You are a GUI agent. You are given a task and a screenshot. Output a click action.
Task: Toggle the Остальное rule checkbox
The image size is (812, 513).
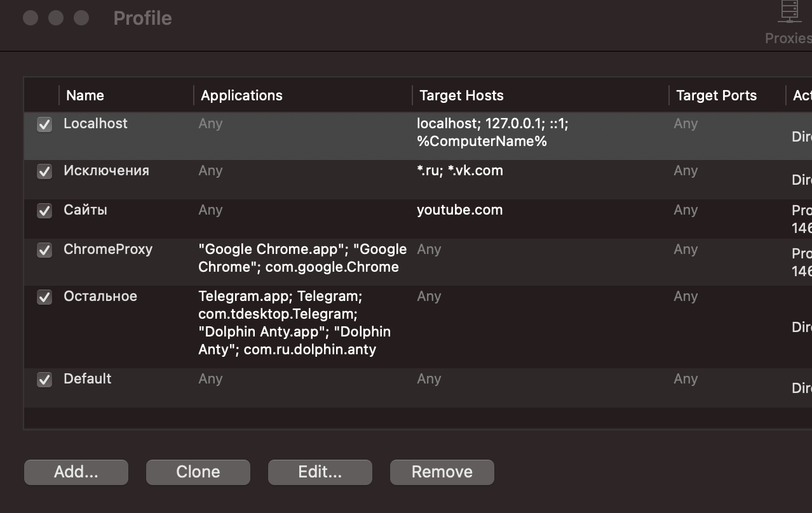coord(44,297)
